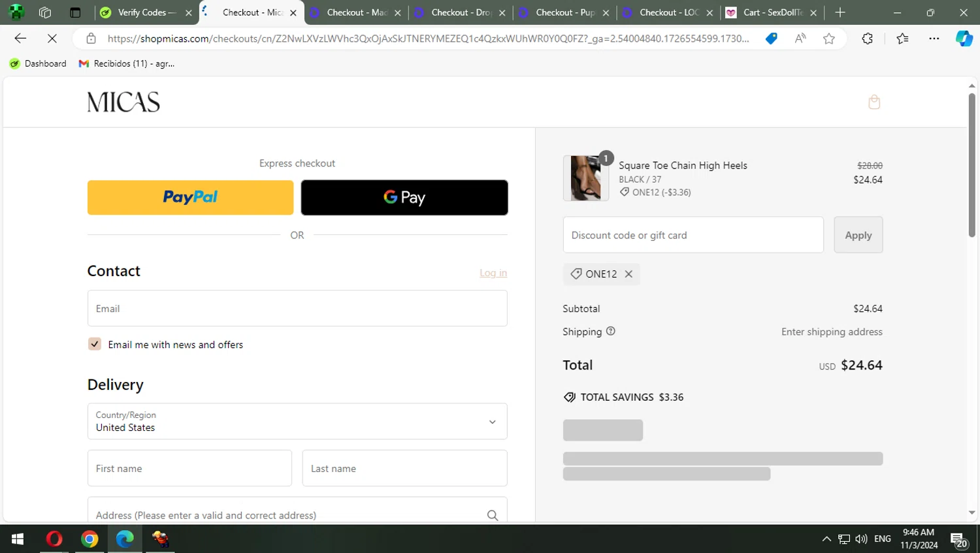Click the address bar URL
The height and width of the screenshot is (553, 980).
428,39
